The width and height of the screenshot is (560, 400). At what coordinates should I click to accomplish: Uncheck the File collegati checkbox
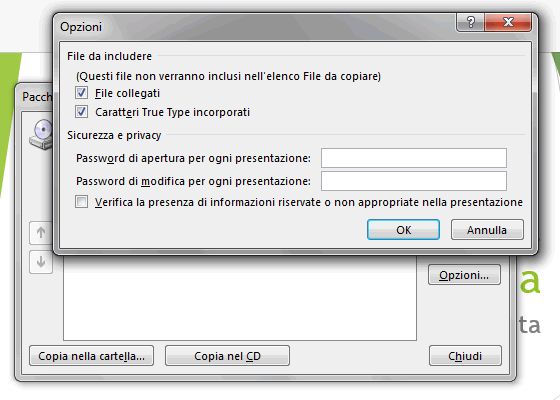[81, 93]
